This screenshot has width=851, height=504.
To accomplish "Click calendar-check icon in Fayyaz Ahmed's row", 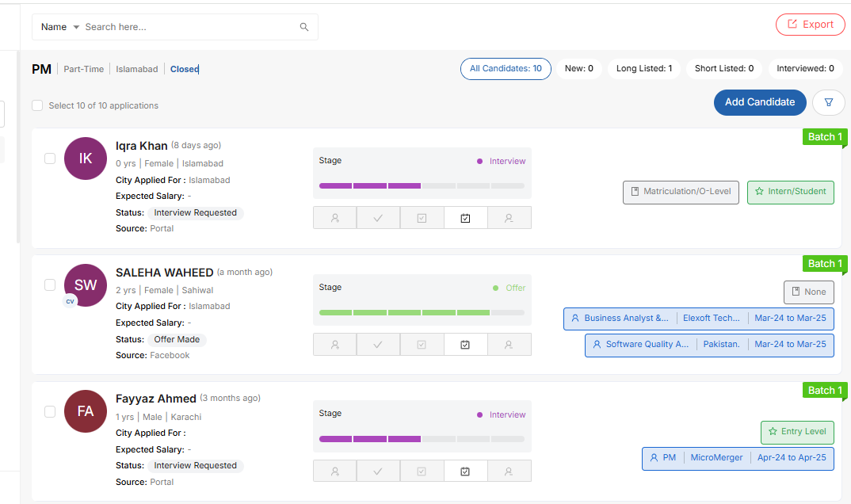I will click(x=465, y=472).
